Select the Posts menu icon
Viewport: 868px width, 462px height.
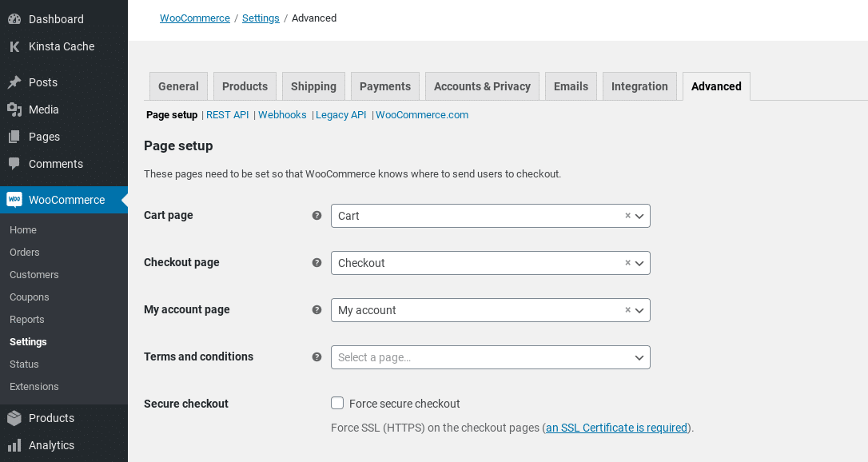coord(14,82)
